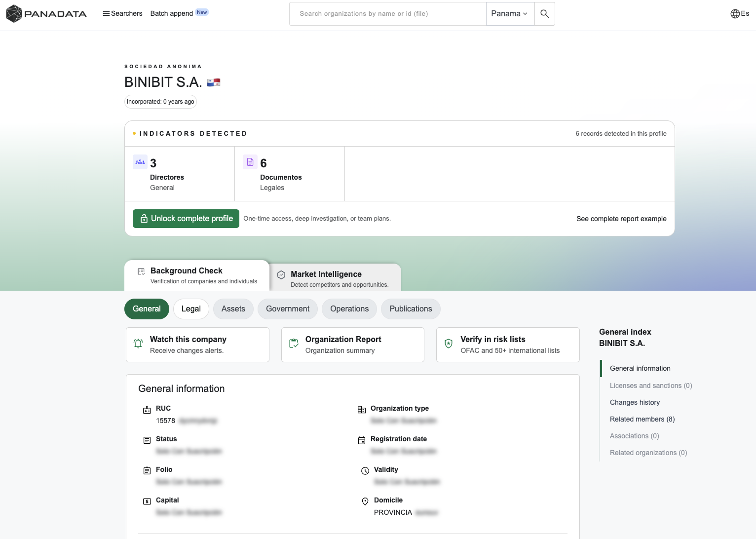756x539 pixels.
Task: Click the Folio clipboard icon
Action: coord(147,471)
